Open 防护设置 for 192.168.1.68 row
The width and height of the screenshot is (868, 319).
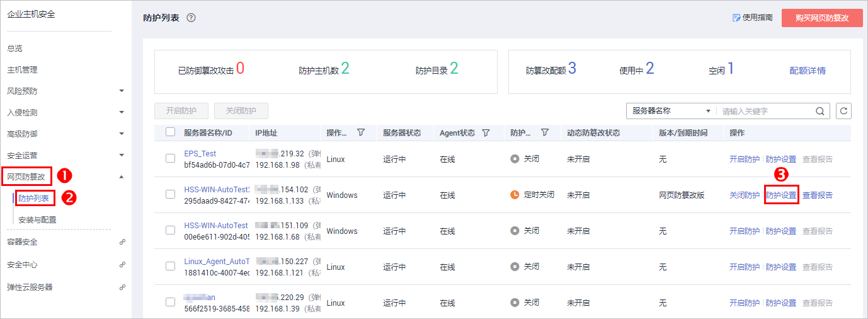point(781,231)
